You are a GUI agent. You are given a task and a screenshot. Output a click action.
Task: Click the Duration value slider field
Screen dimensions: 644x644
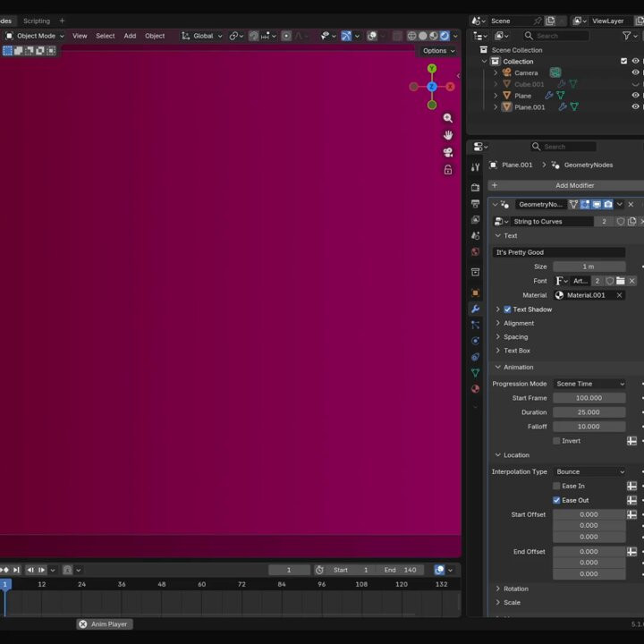click(x=589, y=412)
